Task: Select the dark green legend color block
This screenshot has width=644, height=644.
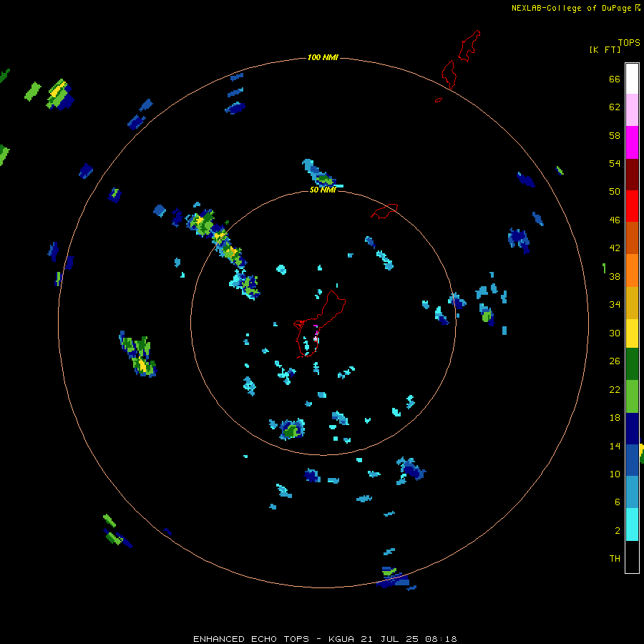Action: click(x=632, y=364)
